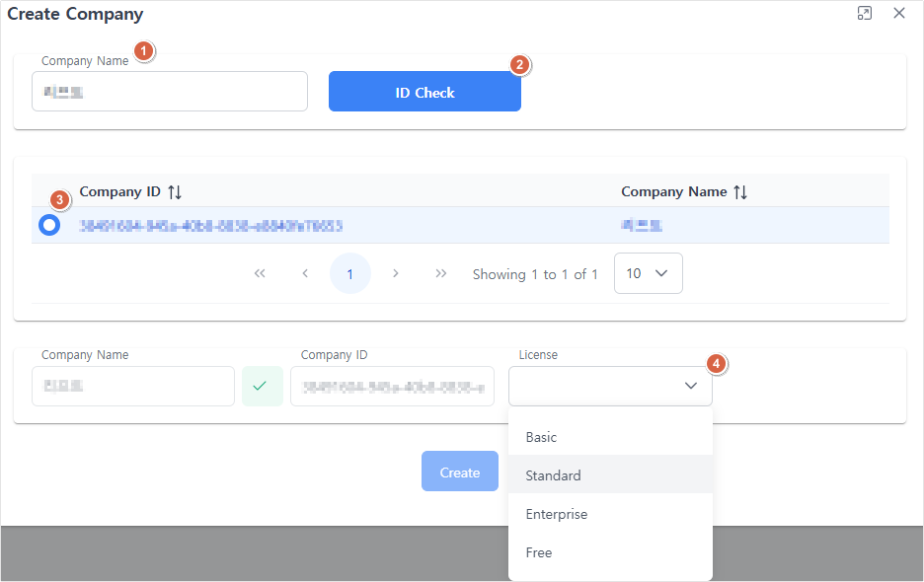Click the ID Check button
The height and width of the screenshot is (582, 924).
click(x=424, y=92)
